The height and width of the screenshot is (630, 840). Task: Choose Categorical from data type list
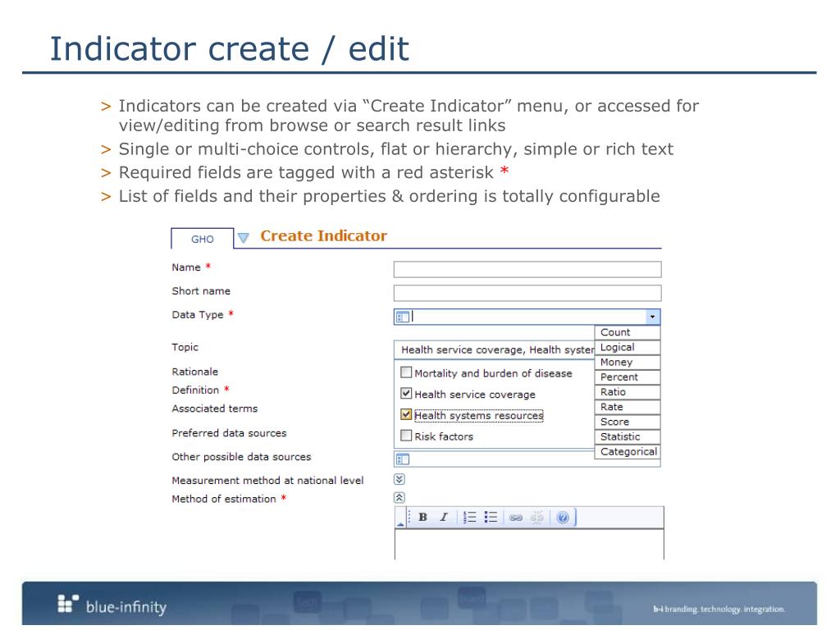[628, 452]
